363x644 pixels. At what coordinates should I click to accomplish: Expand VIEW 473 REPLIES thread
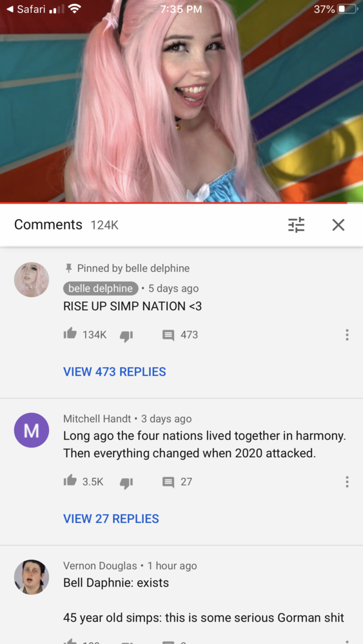click(x=114, y=372)
